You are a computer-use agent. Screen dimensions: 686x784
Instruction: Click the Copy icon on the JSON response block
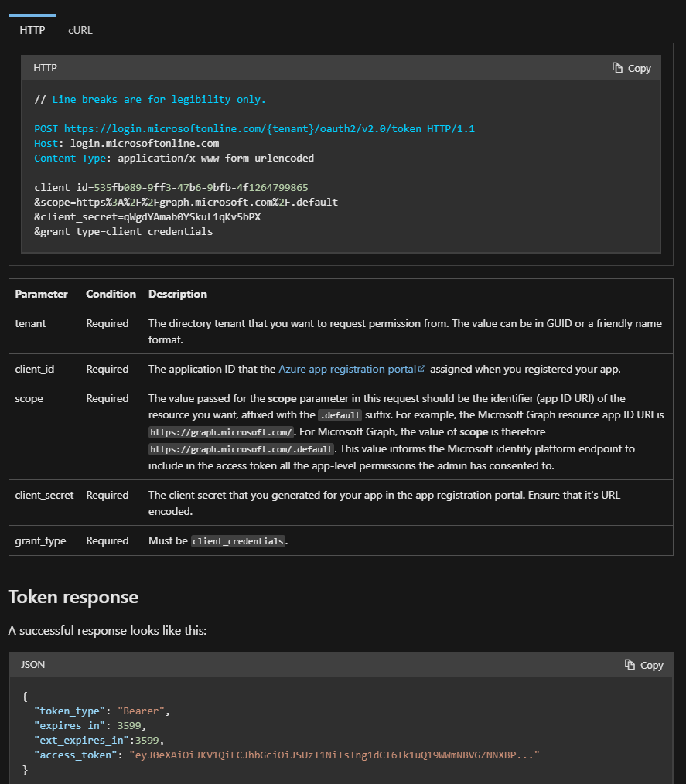tap(630, 665)
